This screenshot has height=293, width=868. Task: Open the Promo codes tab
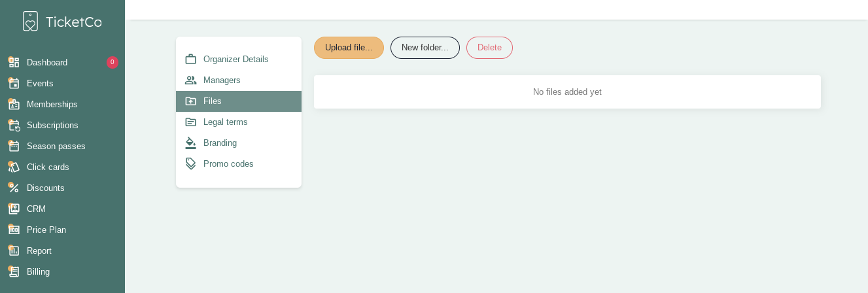(239, 164)
